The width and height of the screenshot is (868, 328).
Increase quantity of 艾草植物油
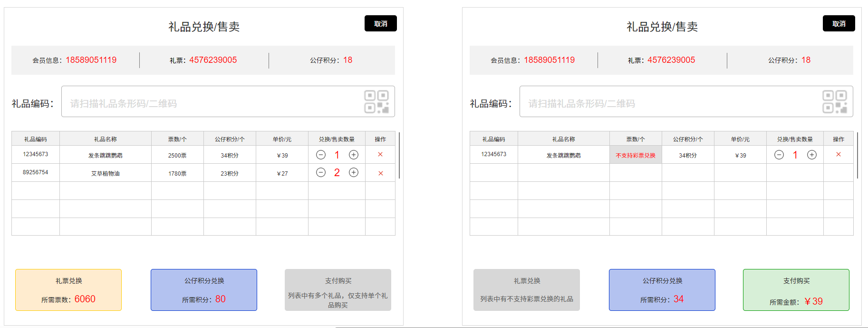[354, 172]
